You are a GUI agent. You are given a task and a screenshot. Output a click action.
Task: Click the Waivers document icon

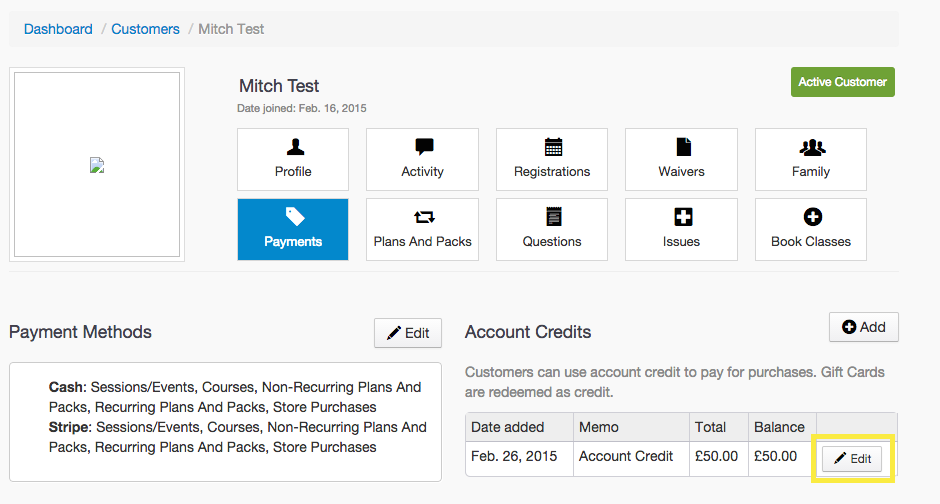coord(682,147)
